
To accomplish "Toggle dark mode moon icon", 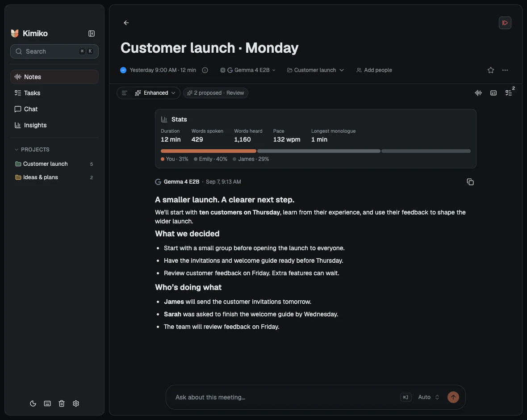I will point(33,403).
